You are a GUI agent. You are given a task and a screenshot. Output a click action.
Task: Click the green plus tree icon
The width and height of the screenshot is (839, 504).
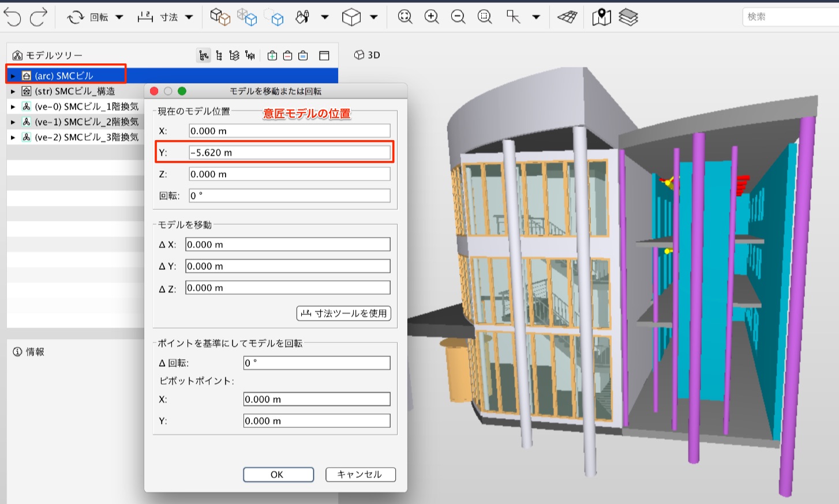click(x=272, y=55)
